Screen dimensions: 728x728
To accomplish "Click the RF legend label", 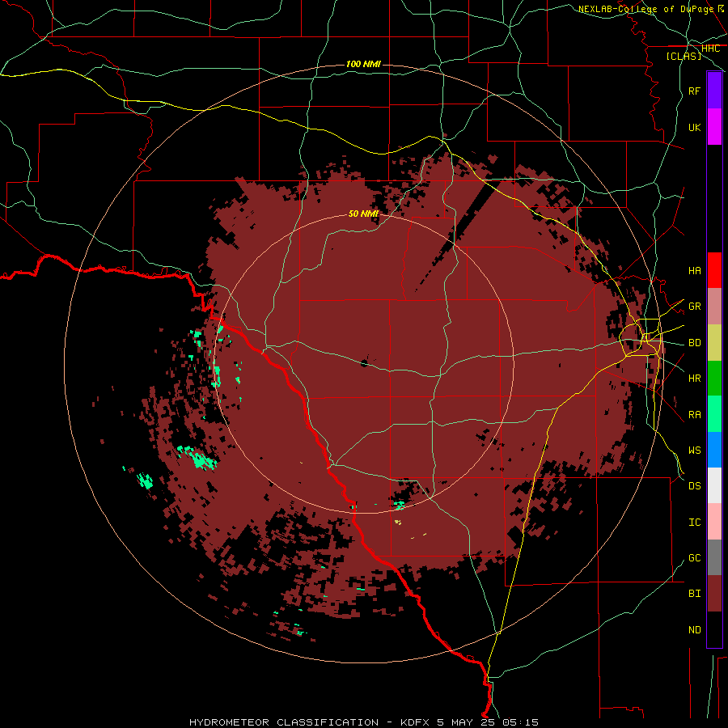I will click(x=695, y=91).
